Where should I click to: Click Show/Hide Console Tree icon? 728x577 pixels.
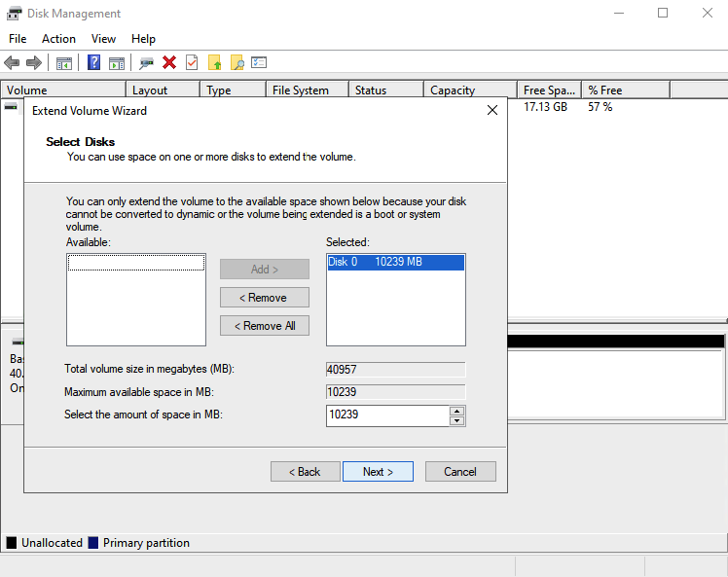pos(64,62)
